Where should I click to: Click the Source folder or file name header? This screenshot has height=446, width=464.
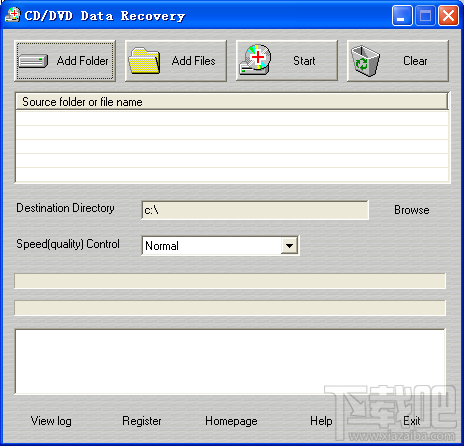pyautogui.click(x=231, y=102)
